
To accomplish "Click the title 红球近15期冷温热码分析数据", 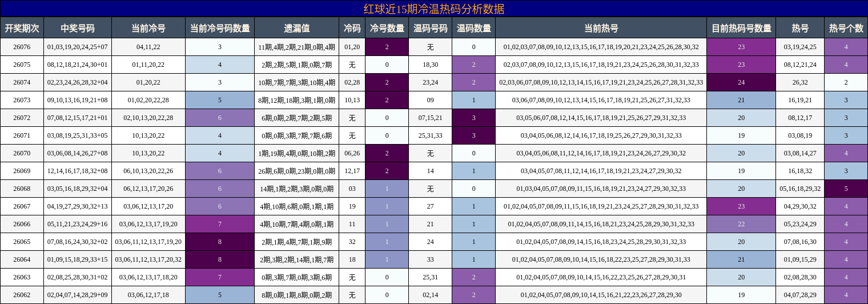I will (x=434, y=9).
